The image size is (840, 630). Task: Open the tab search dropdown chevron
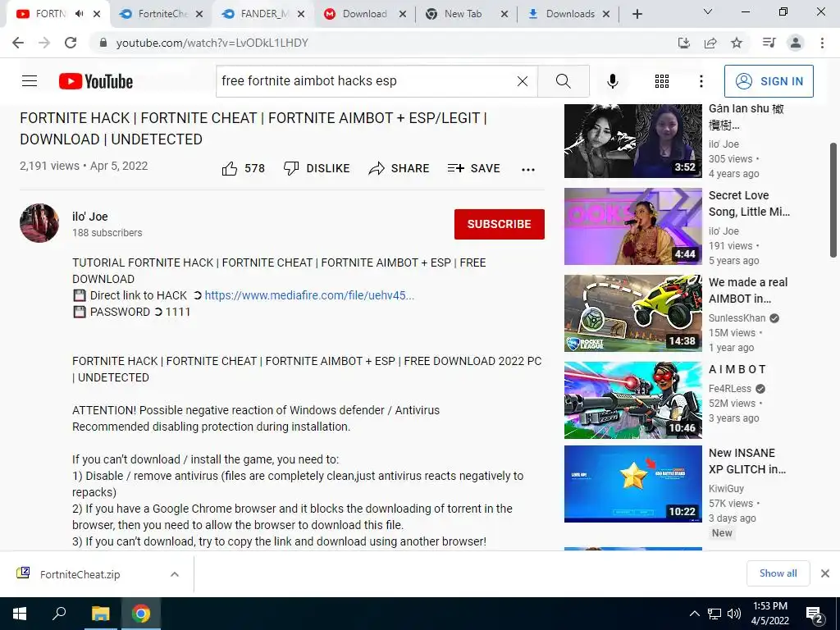pyautogui.click(x=708, y=11)
